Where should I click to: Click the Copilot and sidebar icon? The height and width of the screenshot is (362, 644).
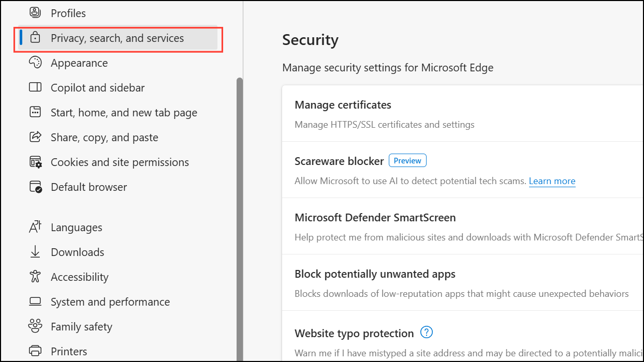35,88
